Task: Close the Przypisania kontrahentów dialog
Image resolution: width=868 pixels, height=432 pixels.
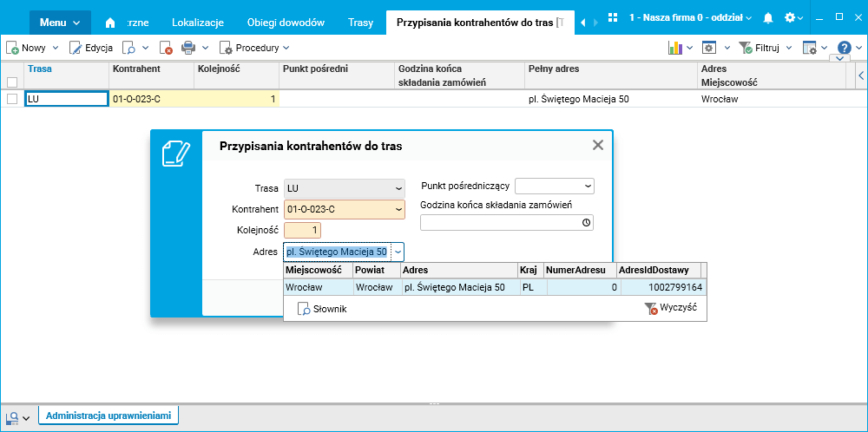Action: click(x=598, y=145)
